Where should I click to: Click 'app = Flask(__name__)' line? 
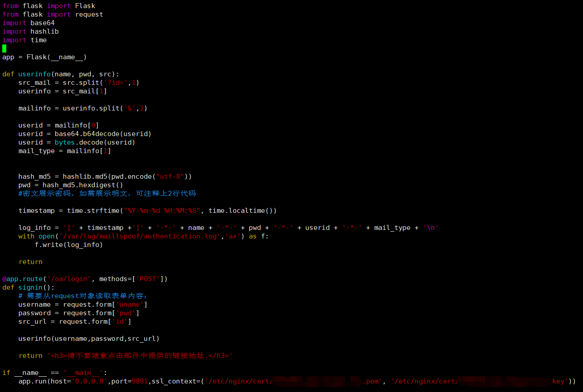coord(44,57)
